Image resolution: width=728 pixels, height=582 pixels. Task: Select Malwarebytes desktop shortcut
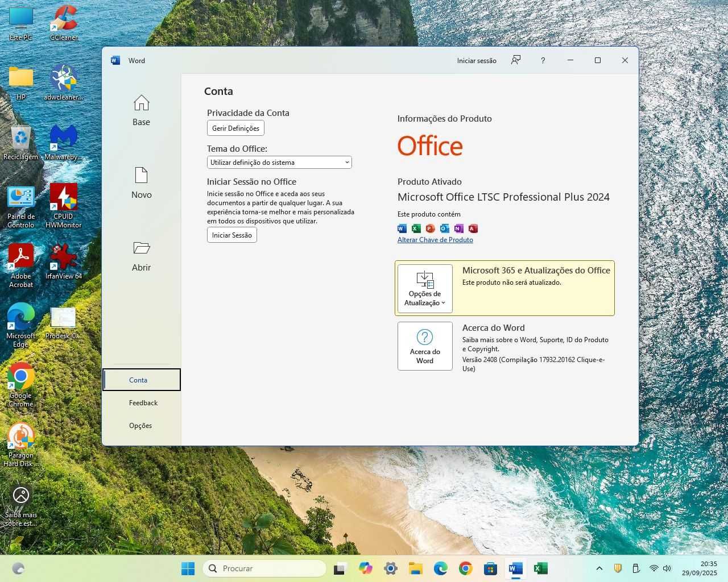point(64,143)
